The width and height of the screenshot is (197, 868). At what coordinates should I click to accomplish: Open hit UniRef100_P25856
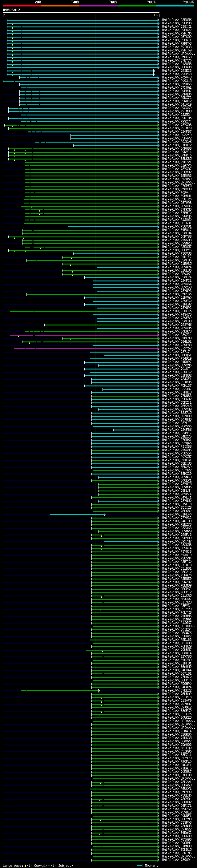point(177,20)
